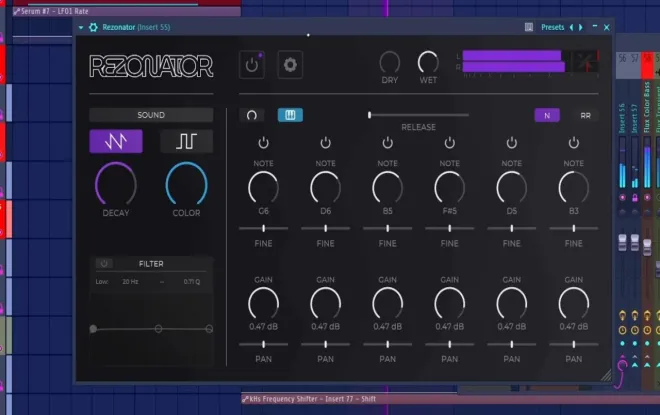The width and height of the screenshot is (660, 415).
Task: Click the GAIN knob in the D5 column
Action: [x=512, y=303]
